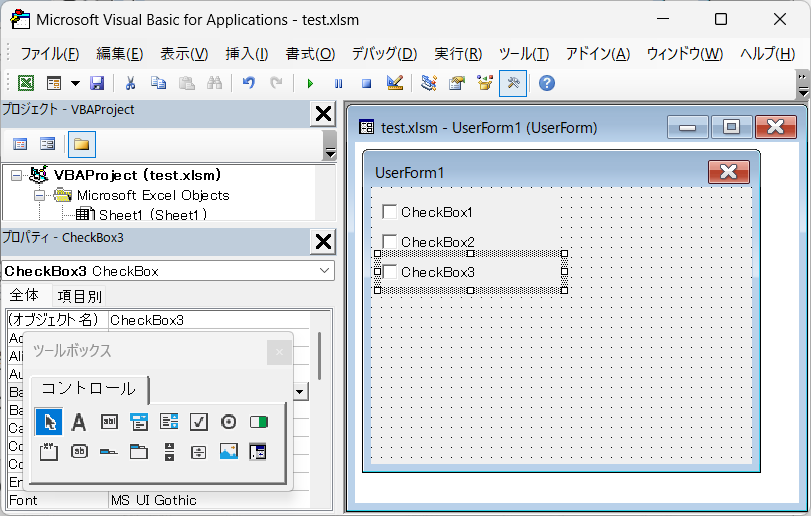Click the Reset stop icon
The image size is (811, 516).
pyautogui.click(x=366, y=83)
